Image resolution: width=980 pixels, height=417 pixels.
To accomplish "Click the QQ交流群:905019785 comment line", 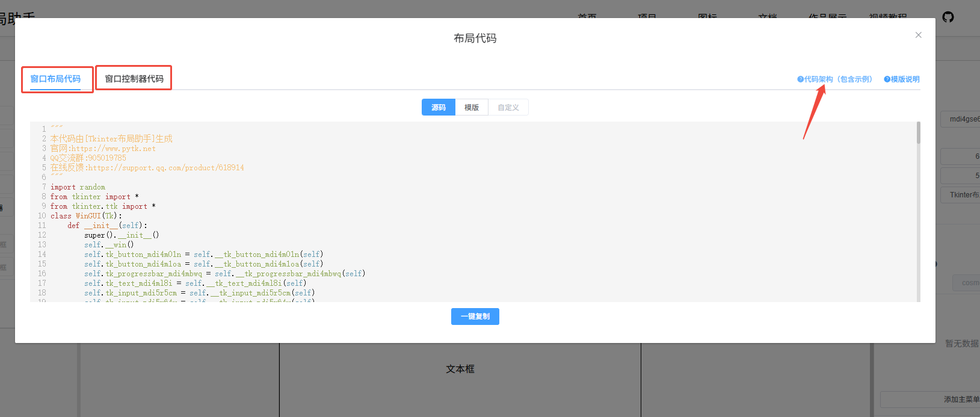I will coord(88,158).
